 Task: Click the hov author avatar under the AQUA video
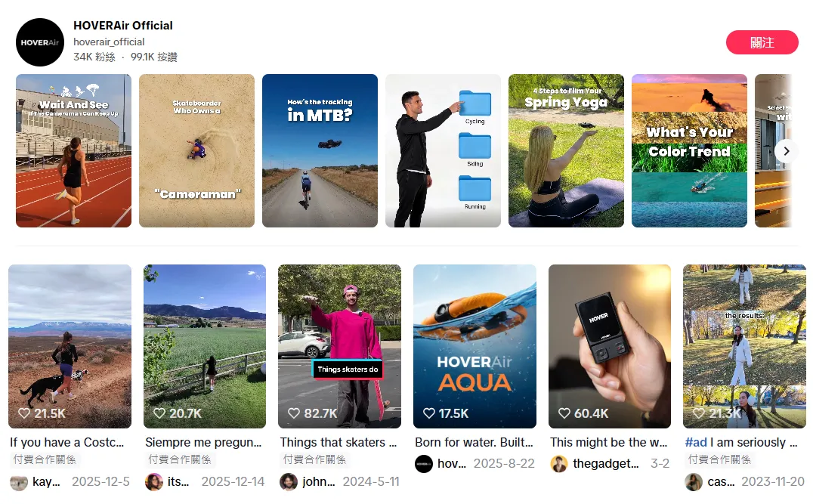[x=424, y=463]
